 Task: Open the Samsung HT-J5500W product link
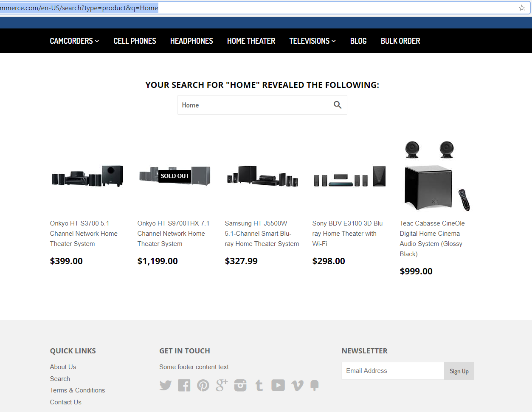point(262,234)
